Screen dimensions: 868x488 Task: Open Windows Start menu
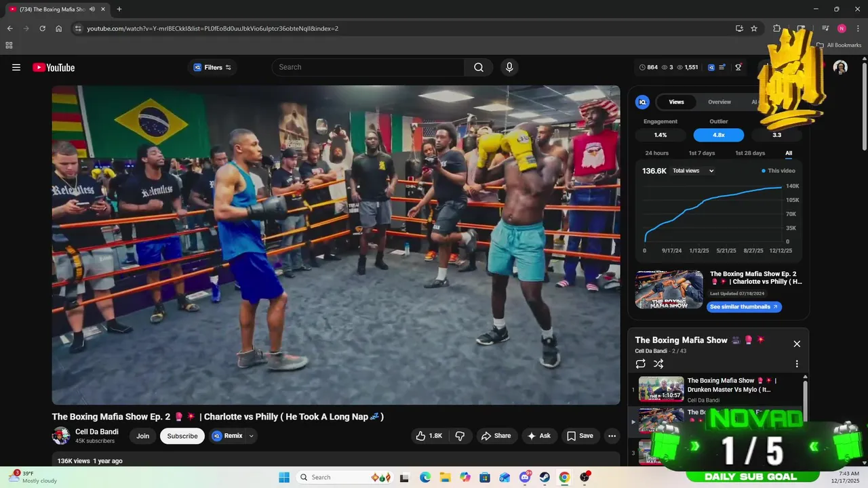283,477
